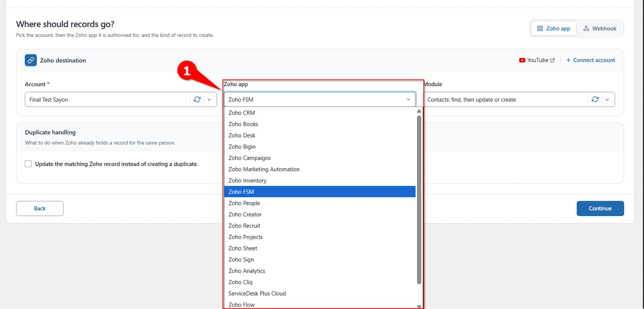Refresh the Module list
The image size is (644, 309).
tap(595, 99)
